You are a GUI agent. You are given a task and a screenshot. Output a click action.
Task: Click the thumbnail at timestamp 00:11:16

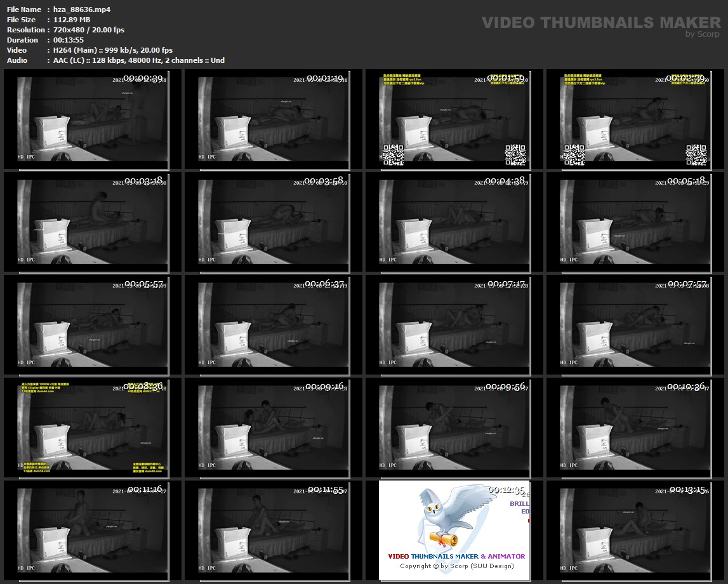[93, 530]
